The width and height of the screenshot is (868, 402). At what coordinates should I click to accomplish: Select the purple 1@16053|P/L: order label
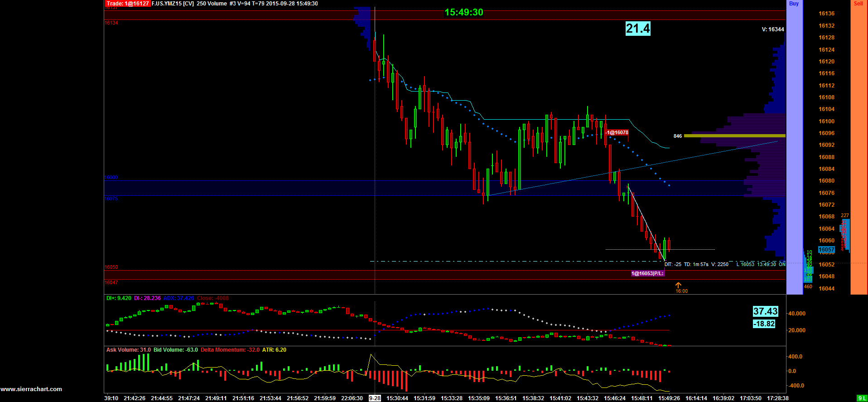pos(647,273)
